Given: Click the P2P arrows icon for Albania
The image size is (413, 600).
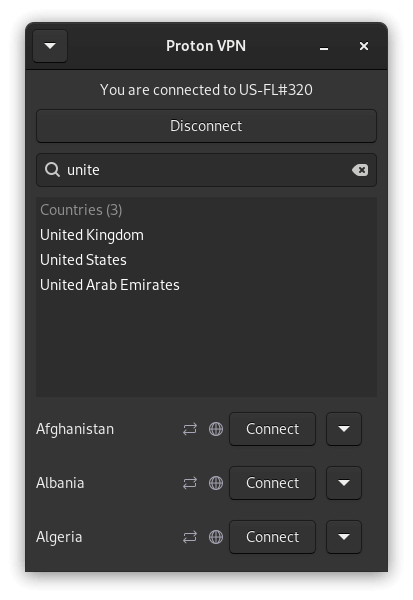Looking at the screenshot, I should click(x=190, y=483).
